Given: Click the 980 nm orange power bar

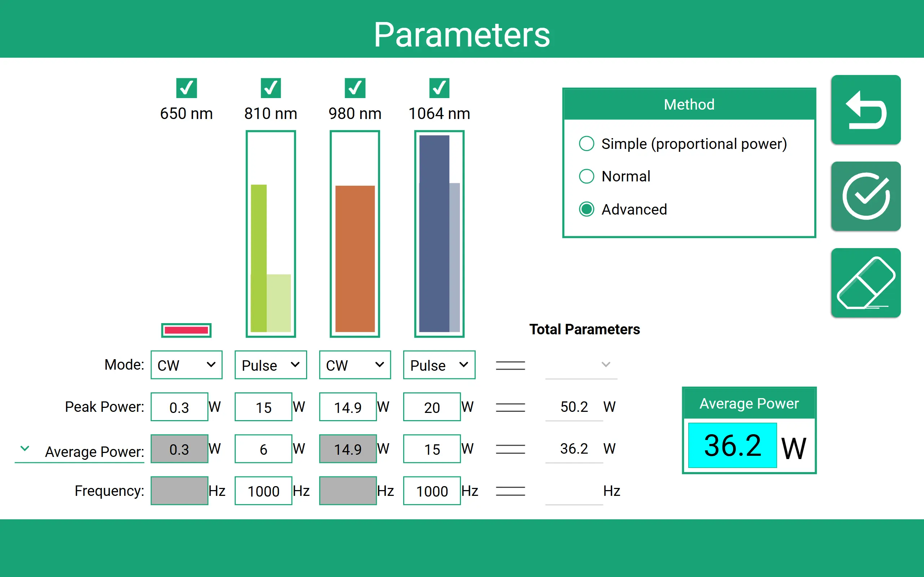Looking at the screenshot, I should point(355,259).
